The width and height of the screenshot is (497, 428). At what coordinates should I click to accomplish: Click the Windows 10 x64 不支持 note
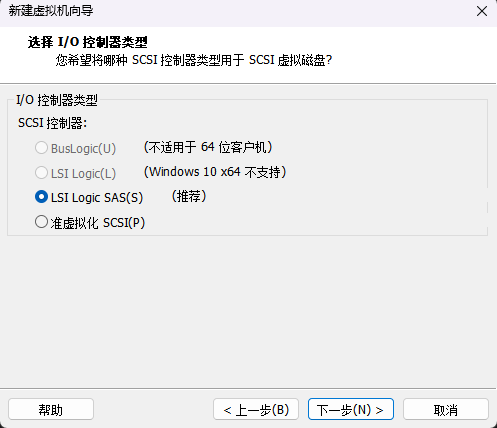click(215, 172)
